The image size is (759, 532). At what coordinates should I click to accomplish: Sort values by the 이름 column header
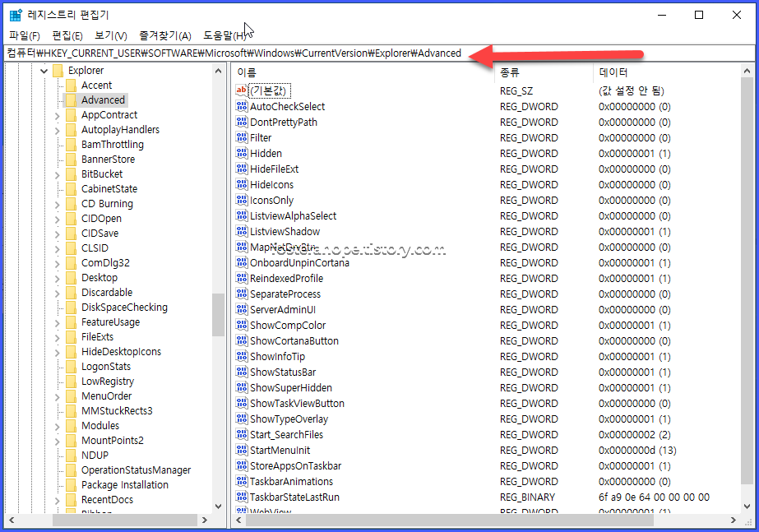coord(363,72)
